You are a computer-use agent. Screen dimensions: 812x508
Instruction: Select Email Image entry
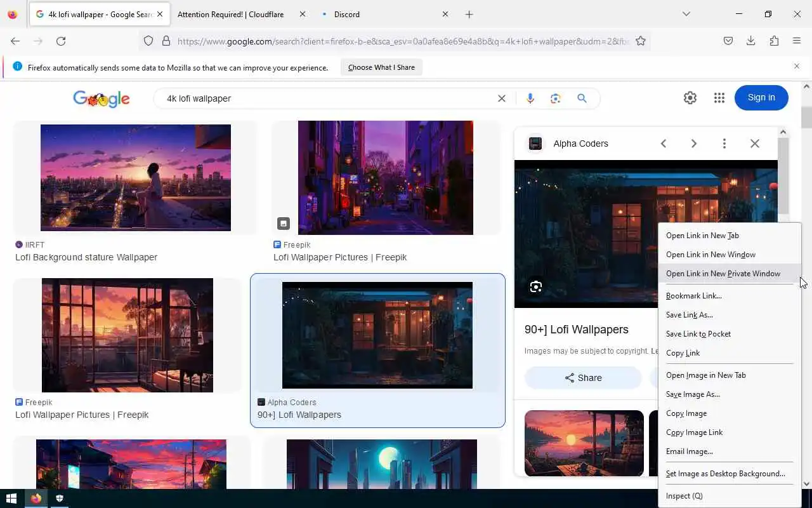tap(730, 451)
